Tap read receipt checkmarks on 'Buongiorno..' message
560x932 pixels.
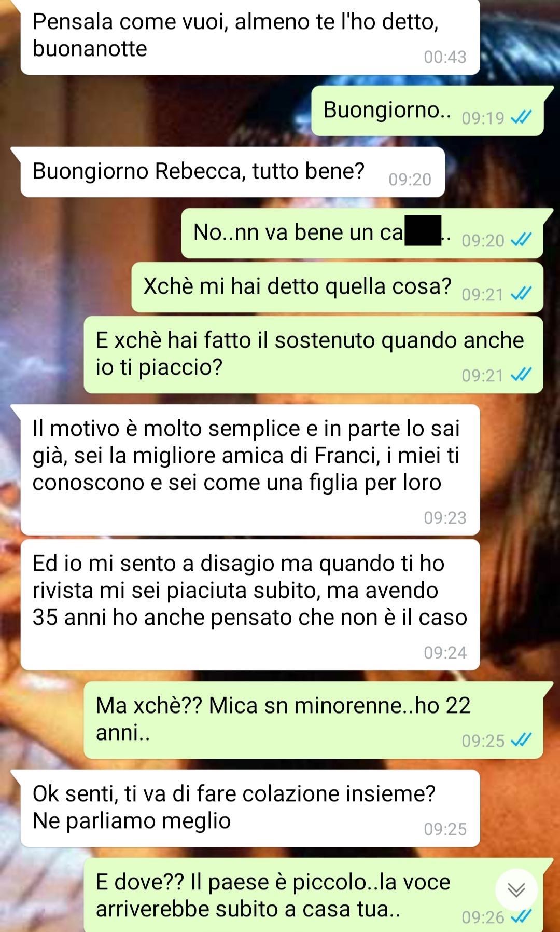point(521,118)
